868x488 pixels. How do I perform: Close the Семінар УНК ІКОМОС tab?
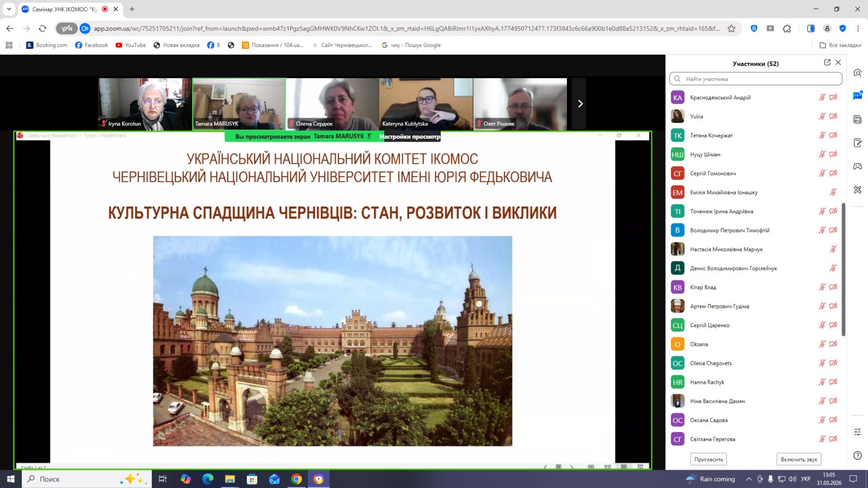pos(116,9)
